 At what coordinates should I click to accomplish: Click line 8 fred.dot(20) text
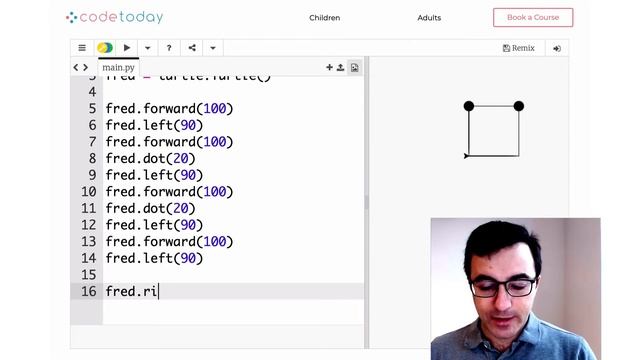click(x=151, y=158)
